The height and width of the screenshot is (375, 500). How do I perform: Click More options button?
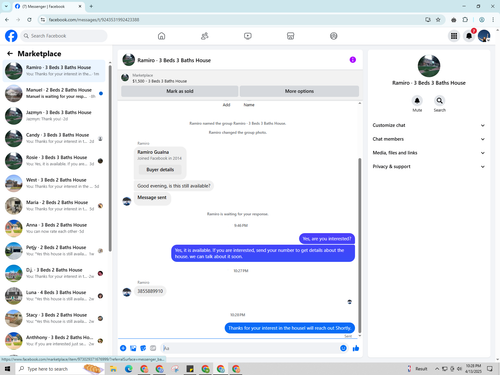tap(299, 91)
